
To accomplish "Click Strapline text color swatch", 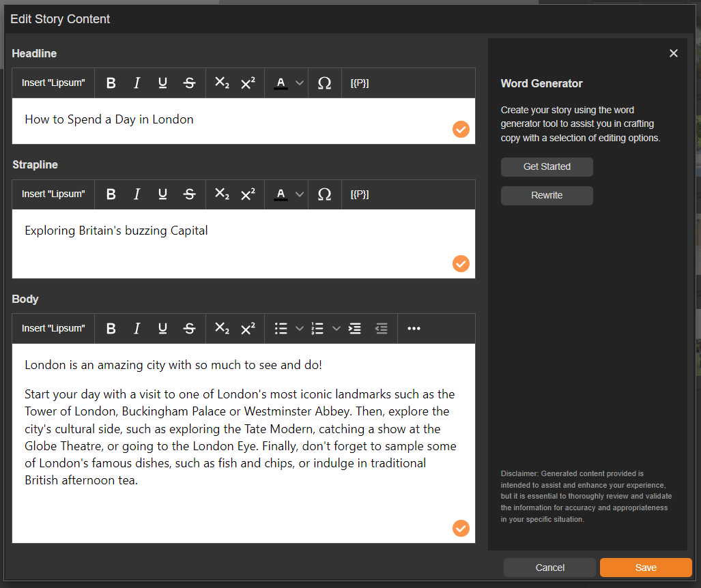I will click(x=281, y=194).
